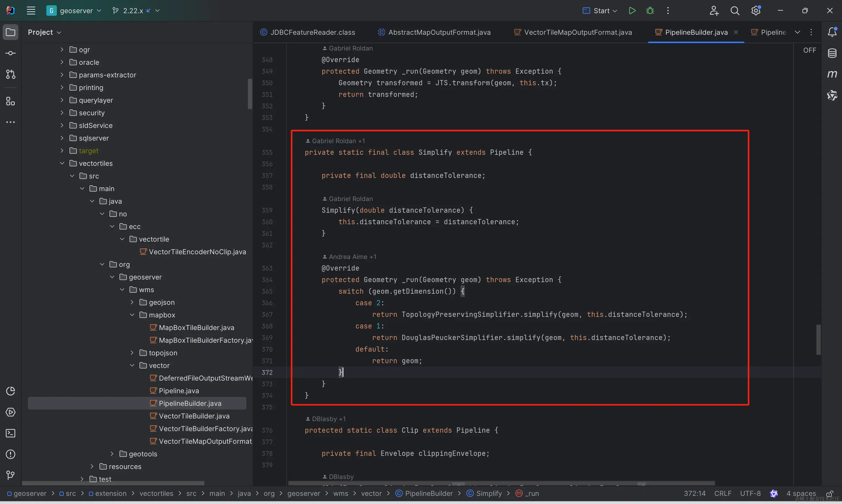Screen dimensions: 842x504
Task: Open the Problems tool window
Action: [11, 454]
